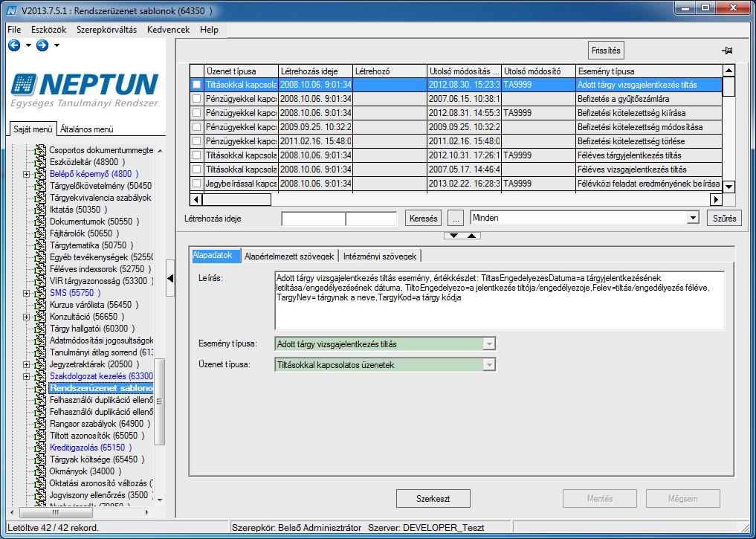Expand the Belépő képernyő tree node

[x=27, y=174]
